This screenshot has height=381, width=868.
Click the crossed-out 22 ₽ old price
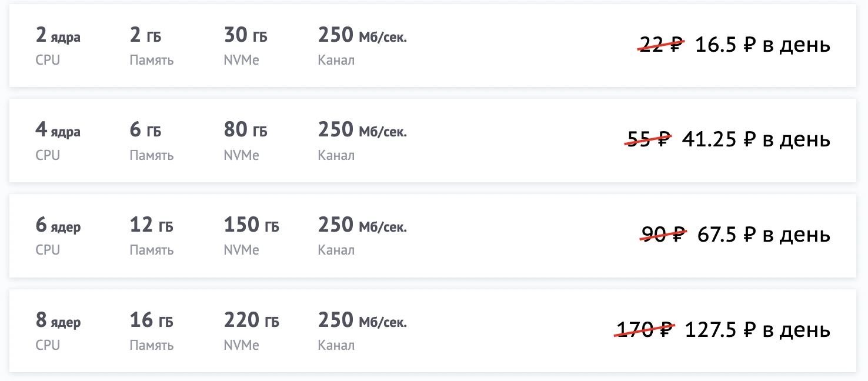661,45
